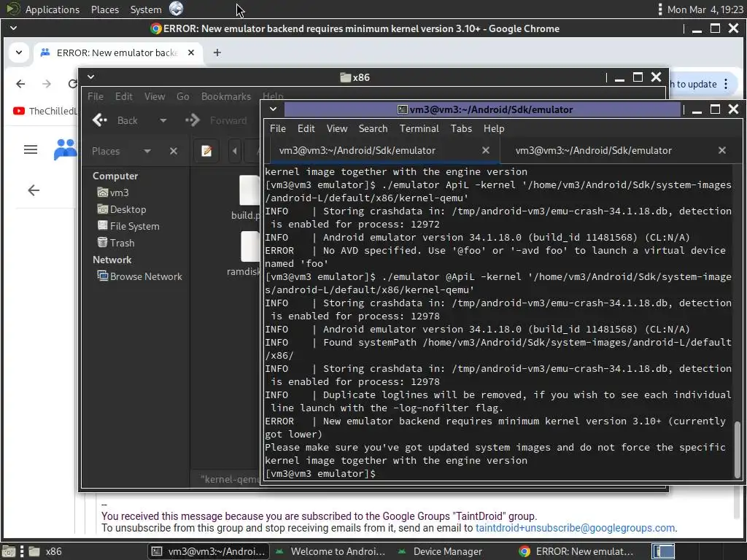The height and width of the screenshot is (560, 747).
Task: Open Edit menu in x86 file manager
Action: click(x=124, y=96)
